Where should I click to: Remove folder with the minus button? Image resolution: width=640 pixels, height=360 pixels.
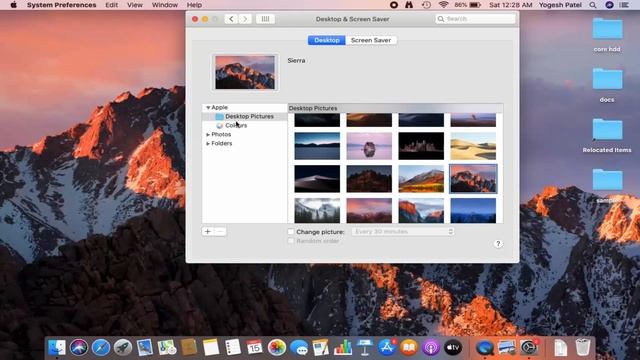coord(220,231)
